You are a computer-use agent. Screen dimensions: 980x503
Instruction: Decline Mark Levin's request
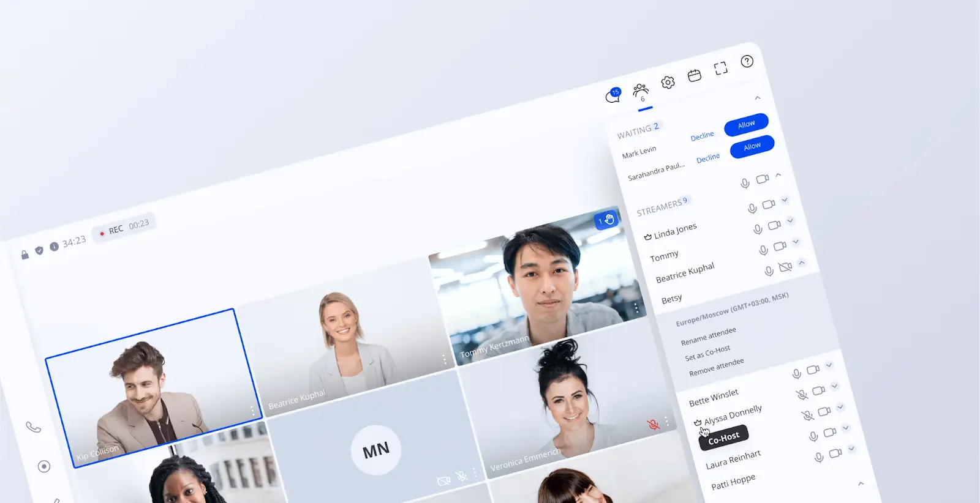coord(702,136)
